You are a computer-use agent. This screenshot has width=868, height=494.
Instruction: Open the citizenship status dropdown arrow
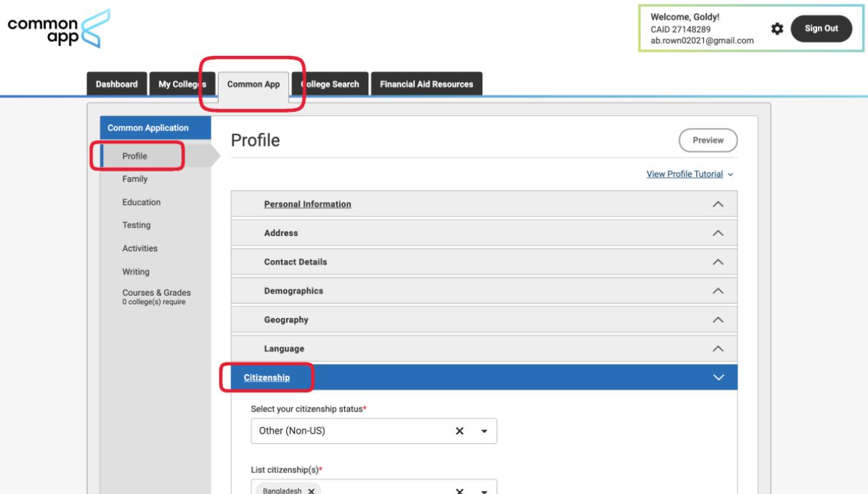(x=484, y=431)
